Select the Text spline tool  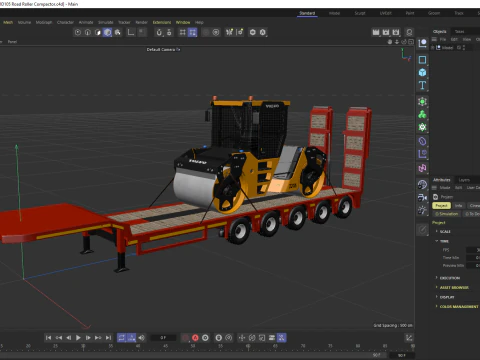(422, 85)
